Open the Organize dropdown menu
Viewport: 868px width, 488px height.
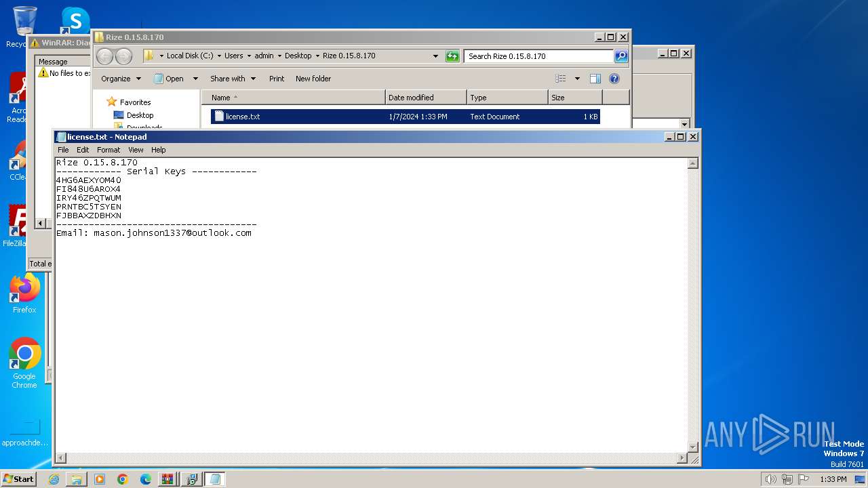(x=121, y=79)
